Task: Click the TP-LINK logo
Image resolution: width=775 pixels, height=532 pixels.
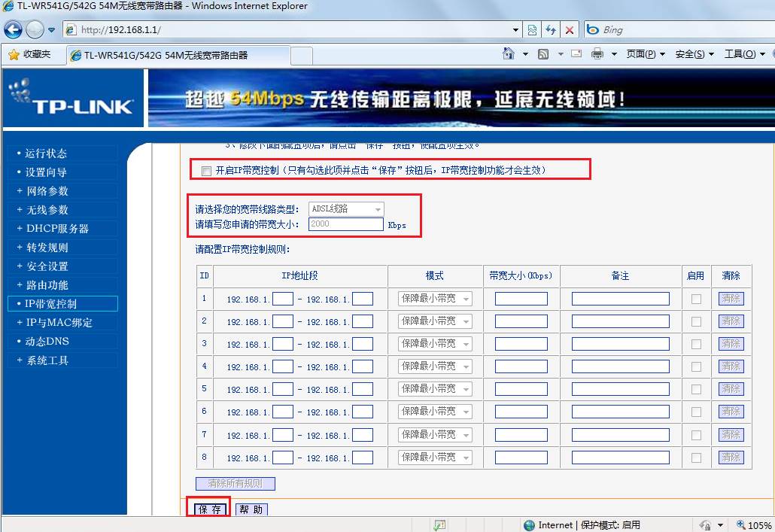Action: coord(72,98)
